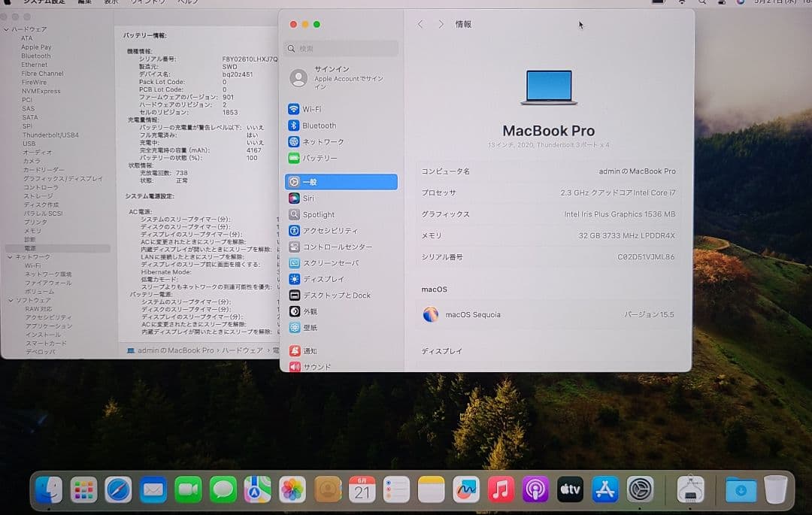Select Apple Pay in System Information tree
Image resolution: width=812 pixels, height=515 pixels.
(x=36, y=47)
